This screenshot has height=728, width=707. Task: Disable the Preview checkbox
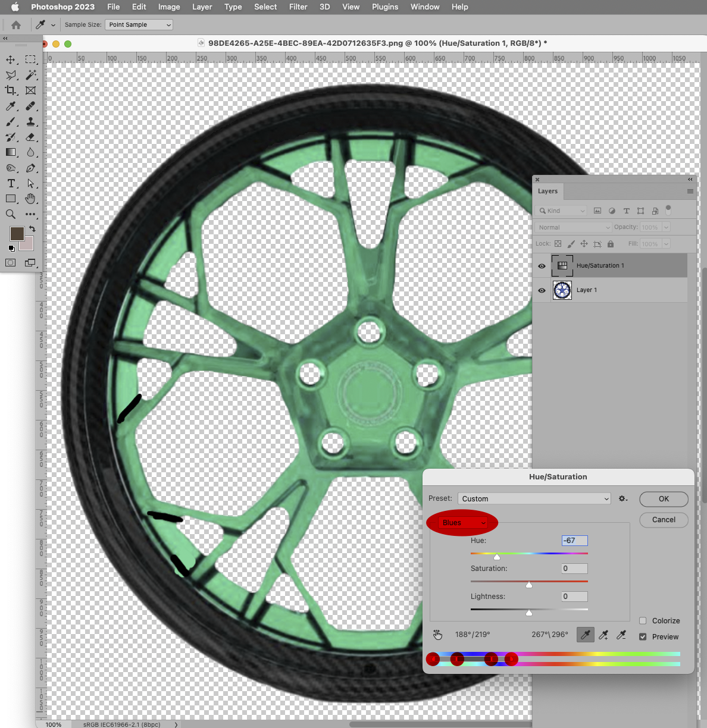[x=643, y=636]
